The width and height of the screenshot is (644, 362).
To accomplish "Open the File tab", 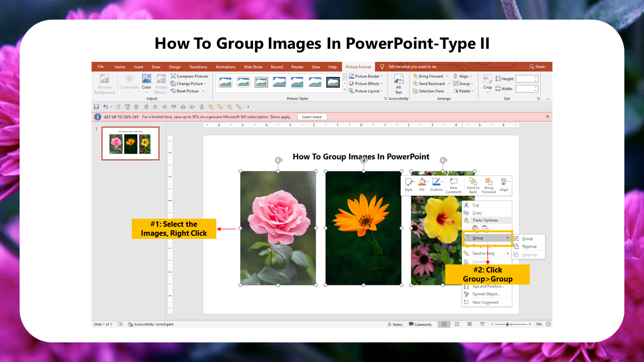I will pos(101,66).
